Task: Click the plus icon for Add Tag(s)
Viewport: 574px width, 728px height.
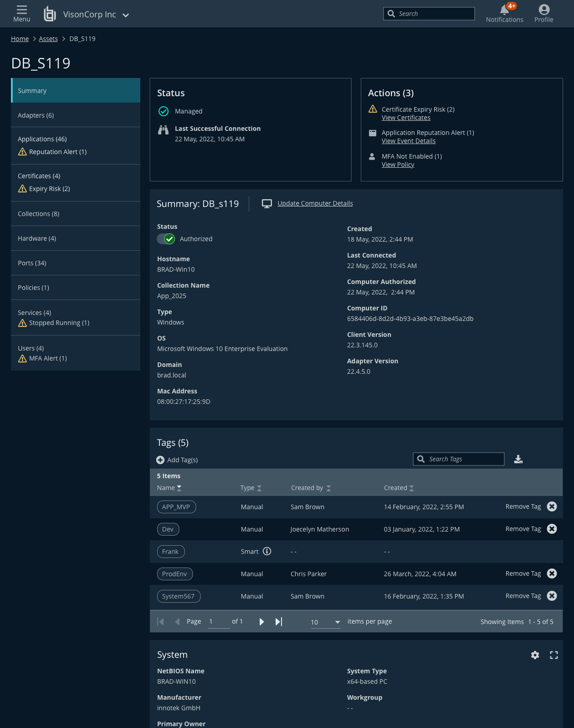Action: tap(160, 460)
